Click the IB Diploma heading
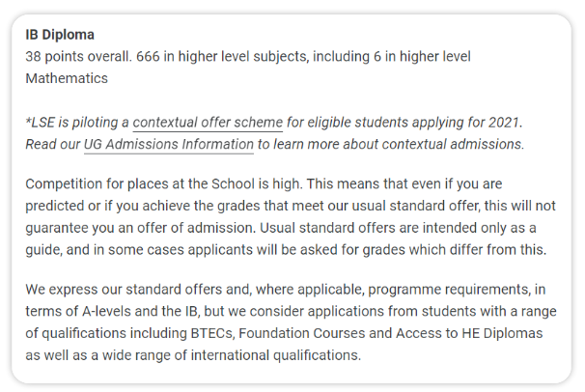This screenshot has height=392, width=585. click(60, 35)
